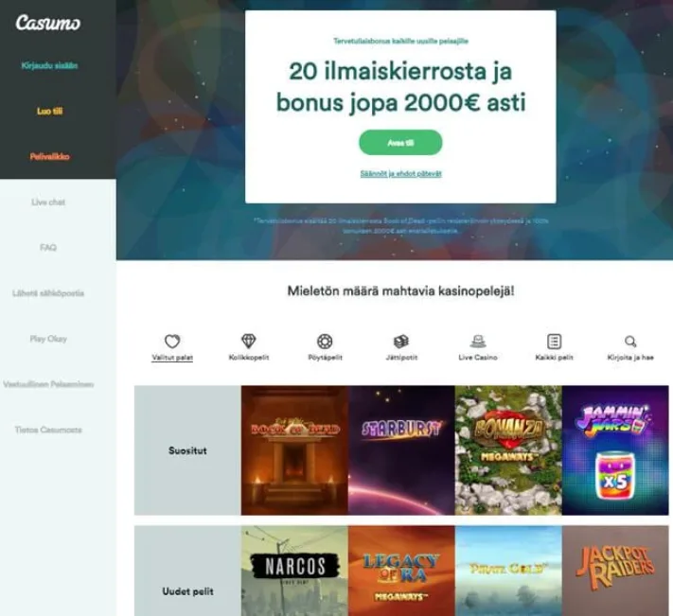Click the Casumo logo
The image size is (673, 616).
point(48,23)
